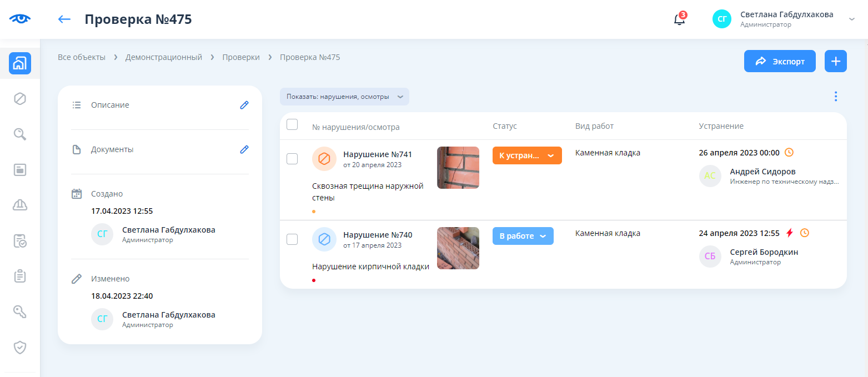Click the shield checkmark icon in sidebar

click(x=20, y=348)
